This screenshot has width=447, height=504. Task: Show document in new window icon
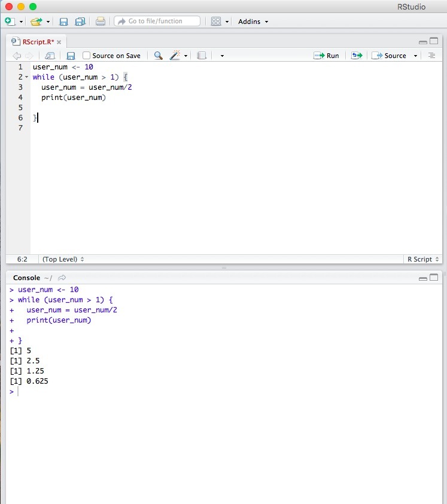(x=50, y=56)
